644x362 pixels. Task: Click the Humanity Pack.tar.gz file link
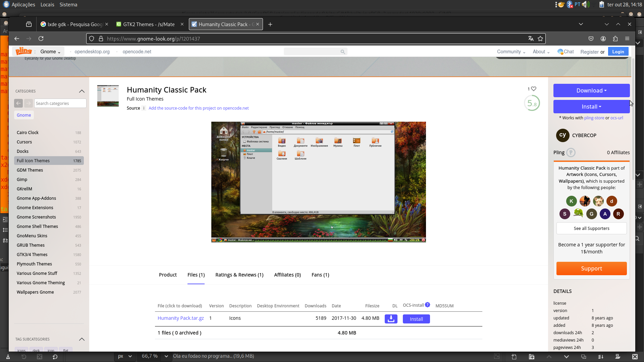pos(180,318)
